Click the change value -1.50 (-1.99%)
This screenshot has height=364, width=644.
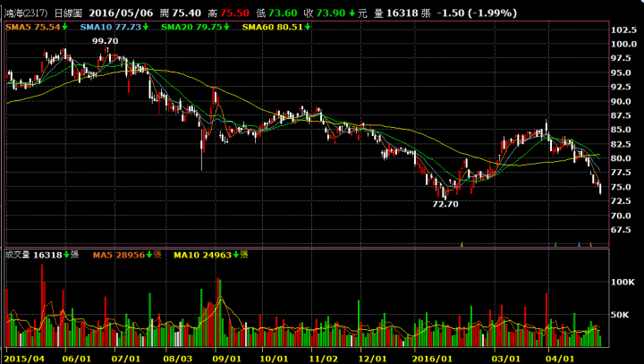(477, 13)
